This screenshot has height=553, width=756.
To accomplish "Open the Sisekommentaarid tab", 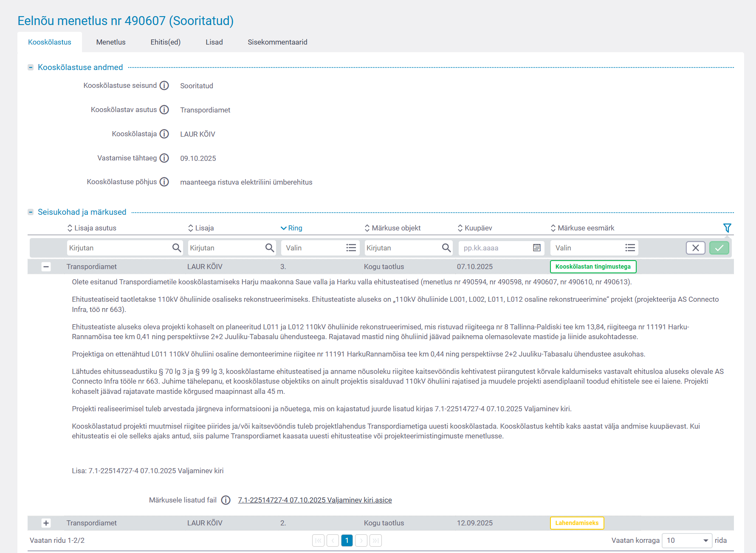I will pyautogui.click(x=277, y=42).
